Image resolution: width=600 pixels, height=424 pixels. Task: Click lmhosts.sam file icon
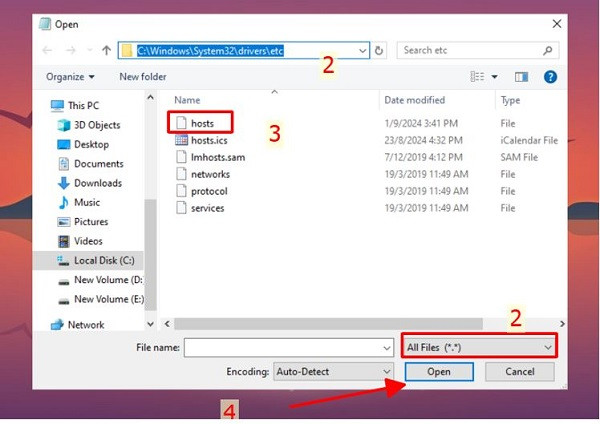click(x=181, y=157)
